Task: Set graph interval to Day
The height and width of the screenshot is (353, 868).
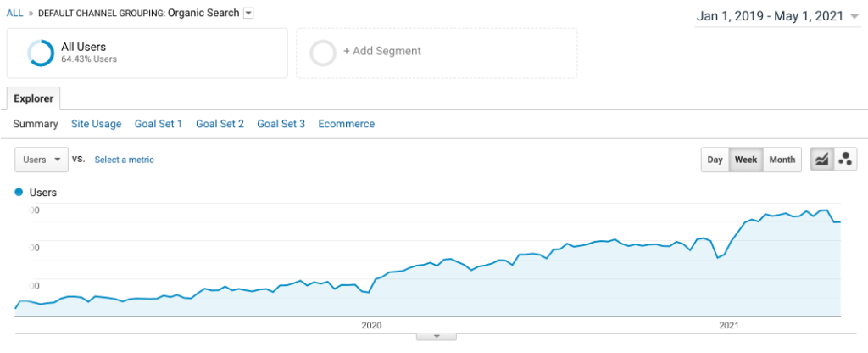Action: (715, 160)
